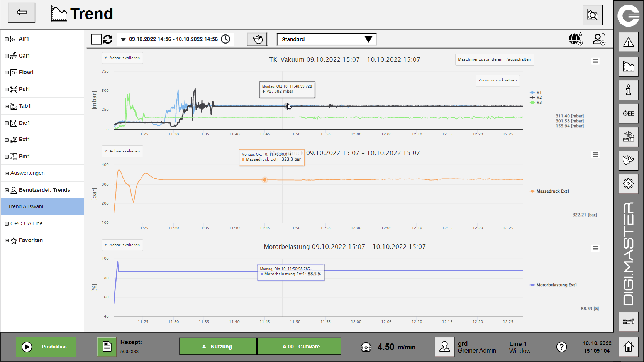This screenshot has width=644, height=362.
Task: Toggle Maschinenzustände ein-/ausschalten
Action: pos(494,59)
